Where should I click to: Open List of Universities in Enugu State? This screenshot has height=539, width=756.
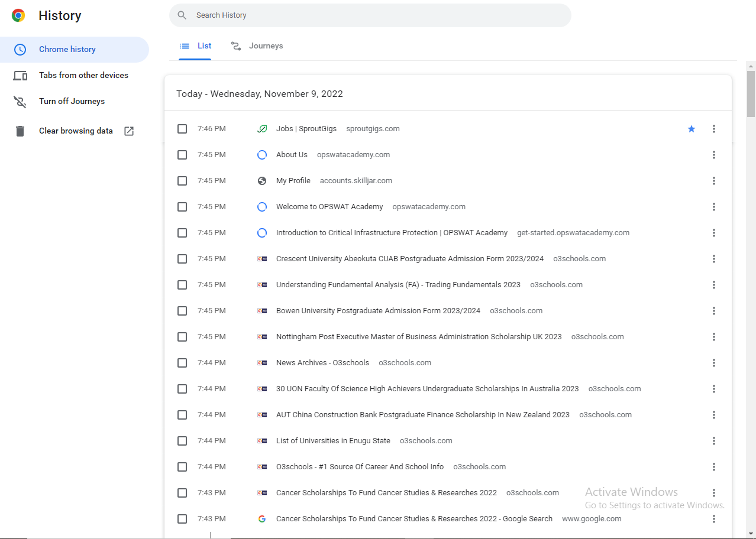[333, 441]
